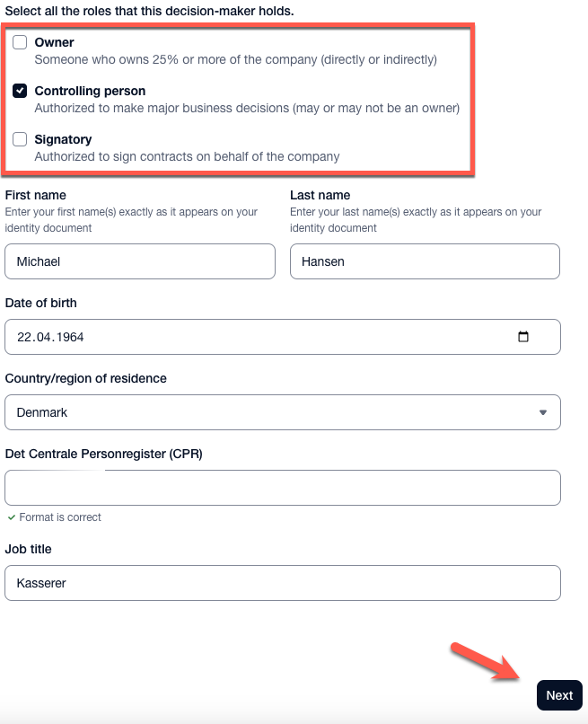Expand the Country/region of residence dropdown
The width and height of the screenshot is (588, 724).
283,412
